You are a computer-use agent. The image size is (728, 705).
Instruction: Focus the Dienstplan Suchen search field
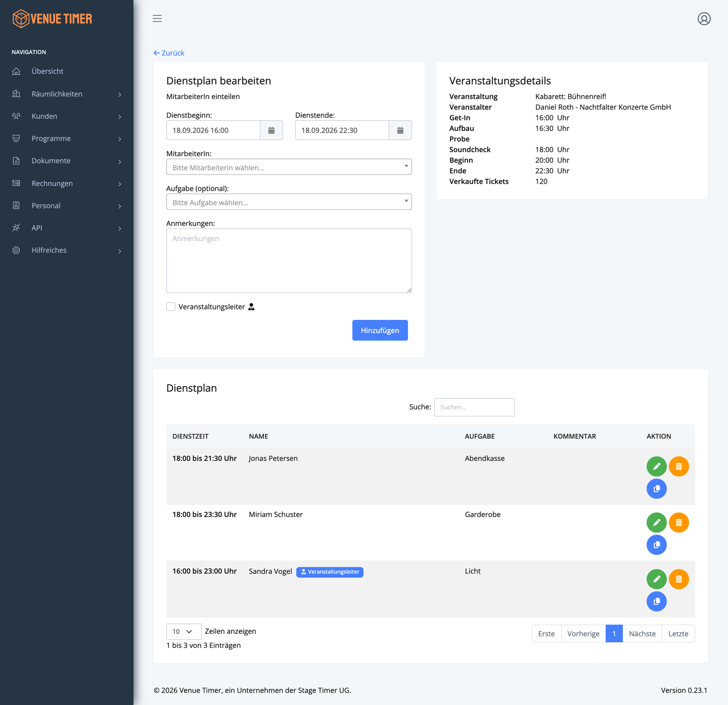pyautogui.click(x=474, y=407)
